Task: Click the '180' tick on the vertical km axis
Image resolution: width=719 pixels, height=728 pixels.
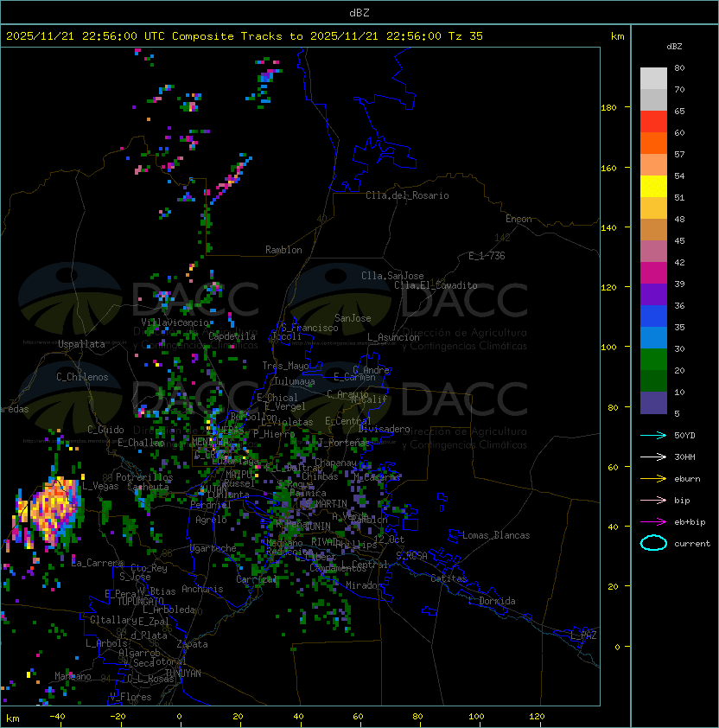Action: click(608, 108)
